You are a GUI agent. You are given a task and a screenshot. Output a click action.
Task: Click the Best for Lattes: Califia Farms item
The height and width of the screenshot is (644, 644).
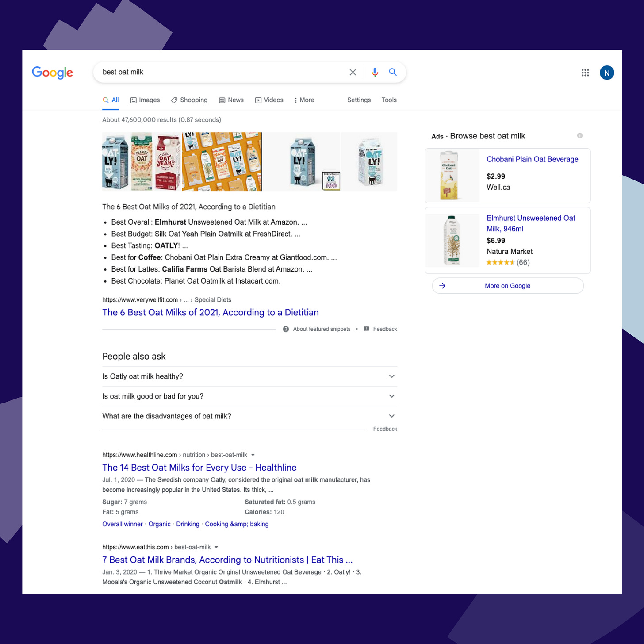(x=212, y=269)
